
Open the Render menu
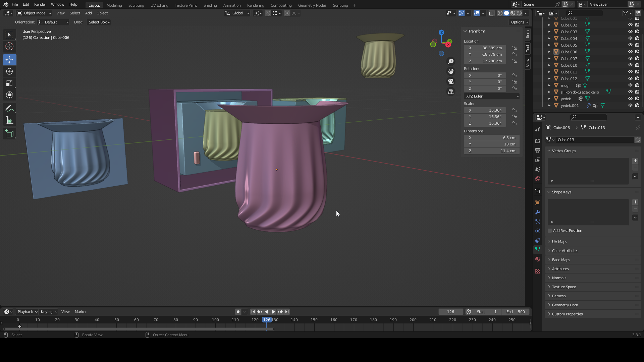[x=40, y=4]
